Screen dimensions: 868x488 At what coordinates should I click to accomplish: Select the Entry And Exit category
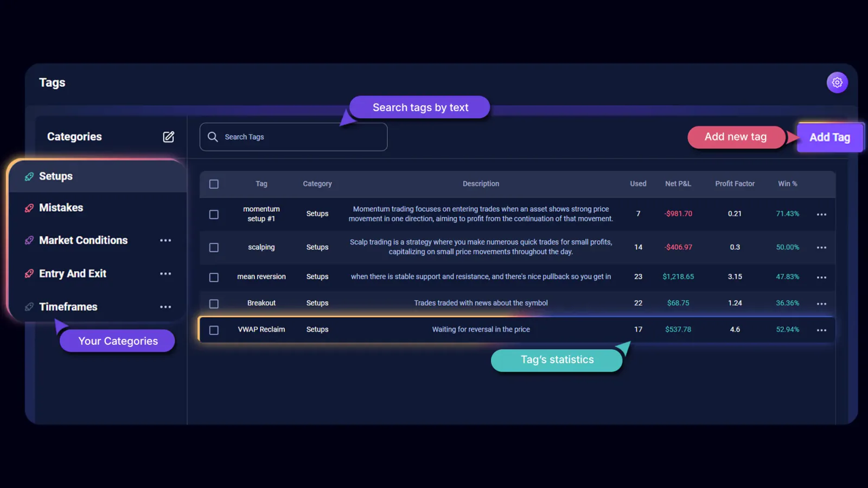pos(72,273)
